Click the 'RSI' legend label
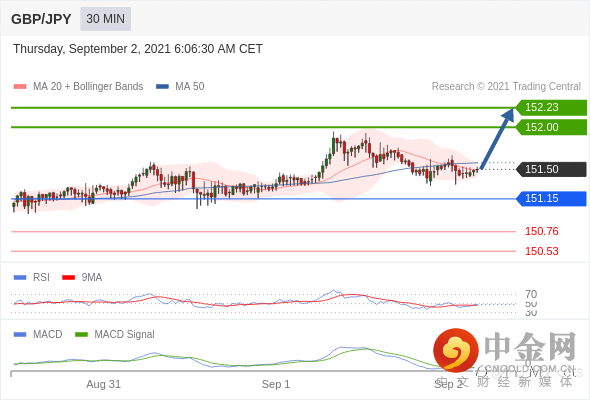This screenshot has height=400, width=590. coord(41,278)
